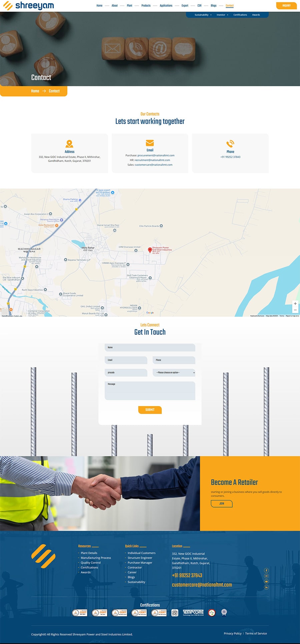Submit the Get In Touch form

(x=150, y=410)
